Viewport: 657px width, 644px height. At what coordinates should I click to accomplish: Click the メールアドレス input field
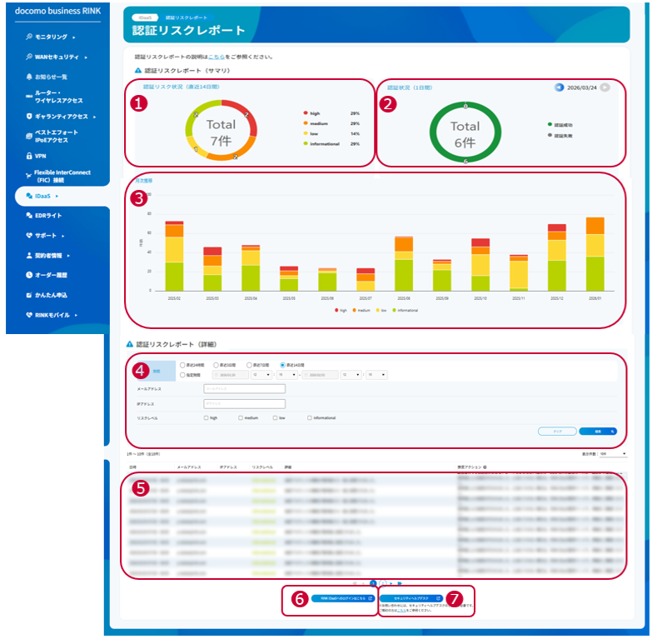click(x=244, y=388)
